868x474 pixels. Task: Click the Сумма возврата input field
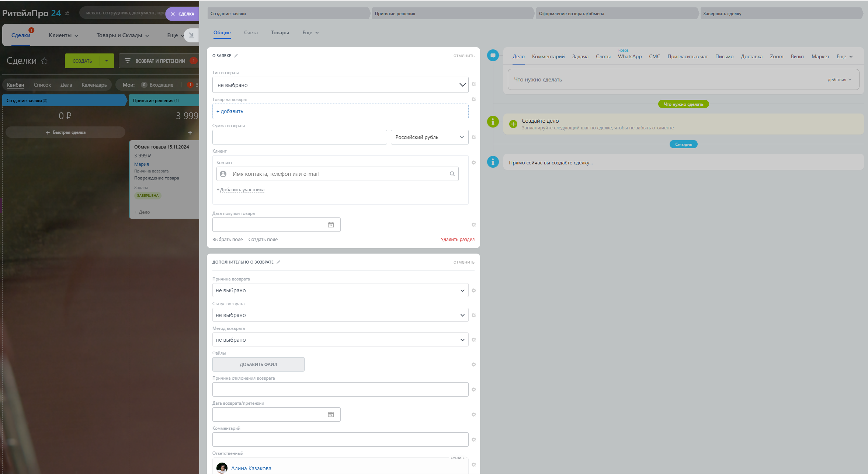(299, 137)
